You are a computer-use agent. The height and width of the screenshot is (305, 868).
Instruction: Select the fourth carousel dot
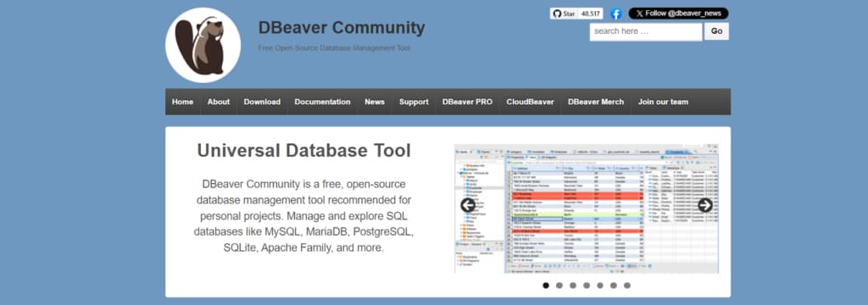pos(587,286)
